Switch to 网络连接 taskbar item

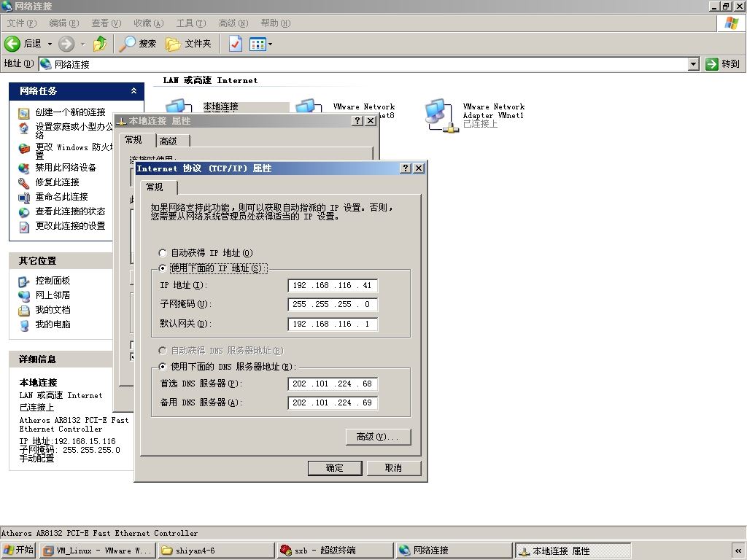click(454, 551)
